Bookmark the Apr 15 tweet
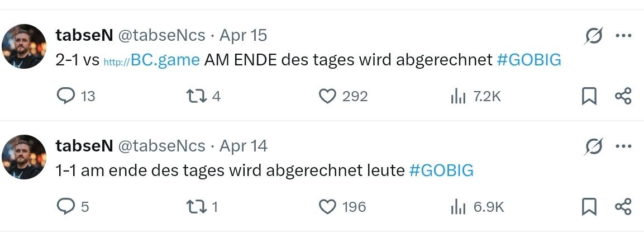The image size is (644, 242). coord(589,97)
